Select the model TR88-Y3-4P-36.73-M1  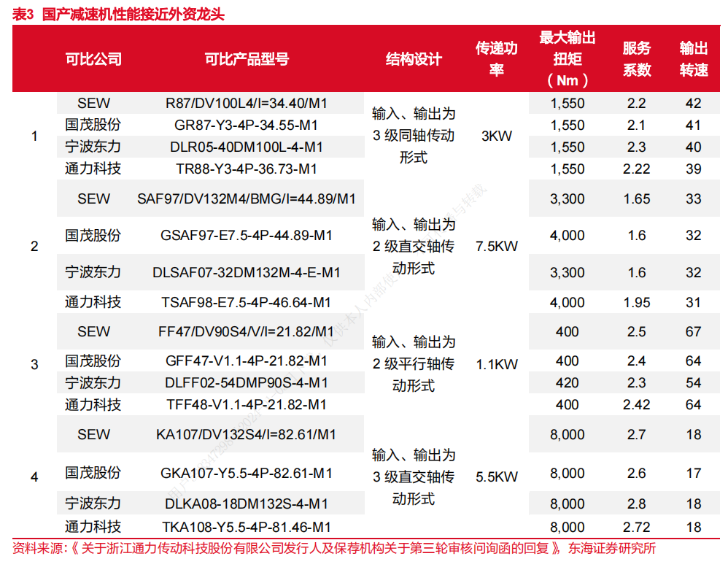coord(247,169)
